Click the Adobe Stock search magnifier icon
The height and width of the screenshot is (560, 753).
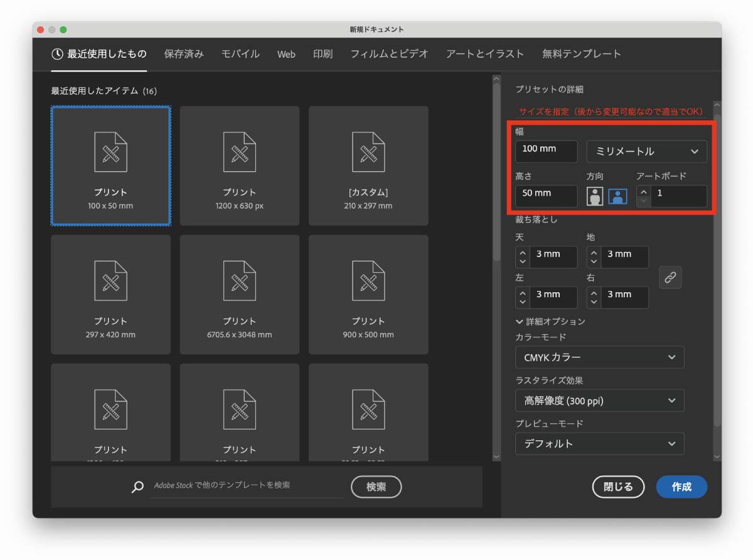tap(137, 487)
